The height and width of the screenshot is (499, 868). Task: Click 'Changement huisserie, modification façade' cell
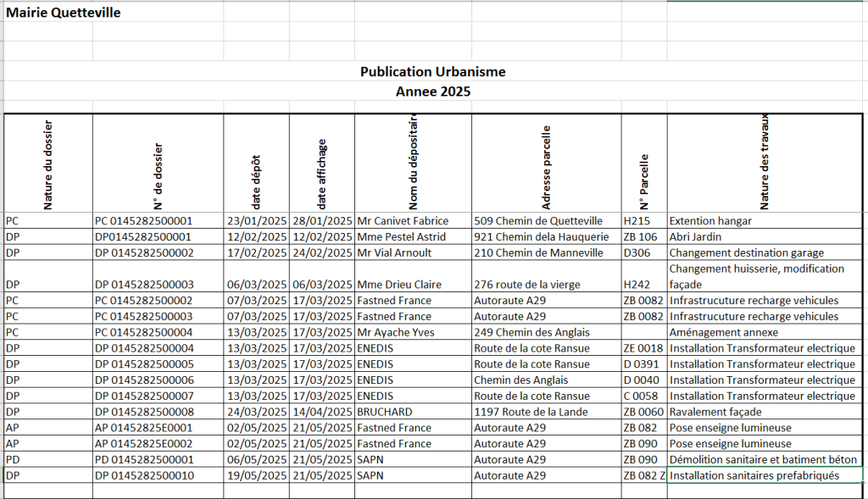(765, 276)
